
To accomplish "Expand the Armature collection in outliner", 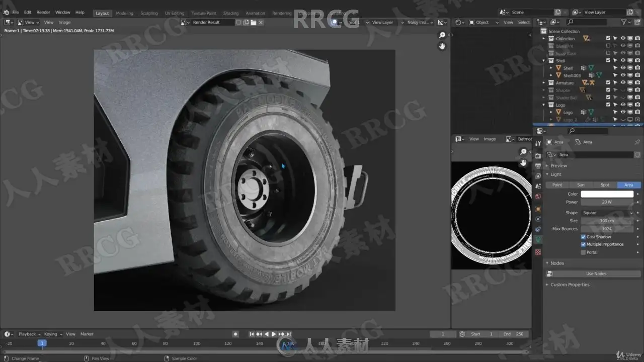I will 544,83.
